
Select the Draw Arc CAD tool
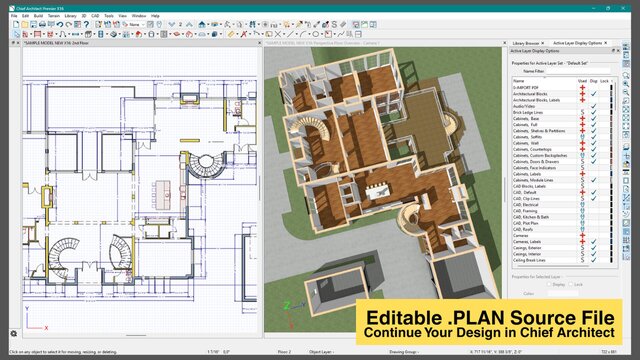click(303, 34)
